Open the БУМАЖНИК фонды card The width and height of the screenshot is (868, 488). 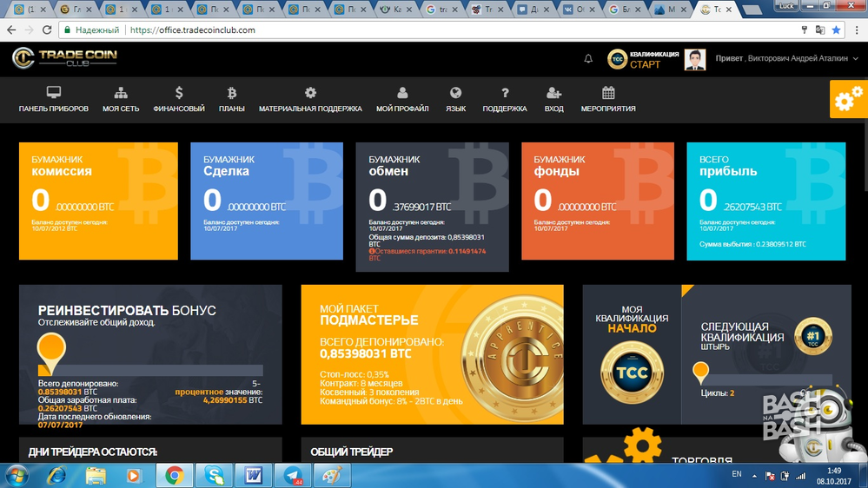pyautogui.click(x=598, y=201)
